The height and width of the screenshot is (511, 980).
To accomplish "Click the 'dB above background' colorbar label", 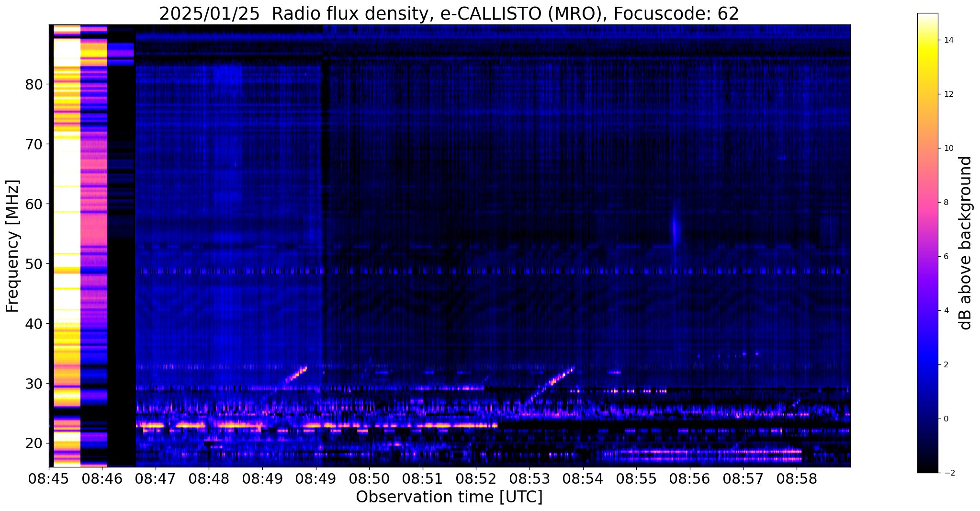I will click(966, 243).
